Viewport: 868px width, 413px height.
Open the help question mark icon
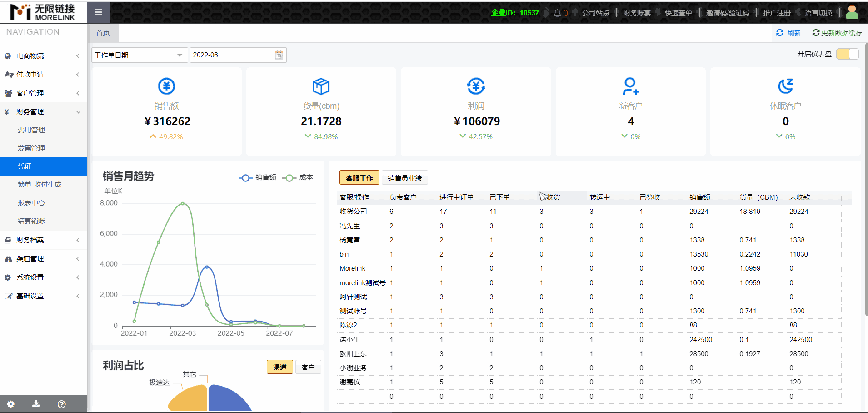tap(62, 404)
